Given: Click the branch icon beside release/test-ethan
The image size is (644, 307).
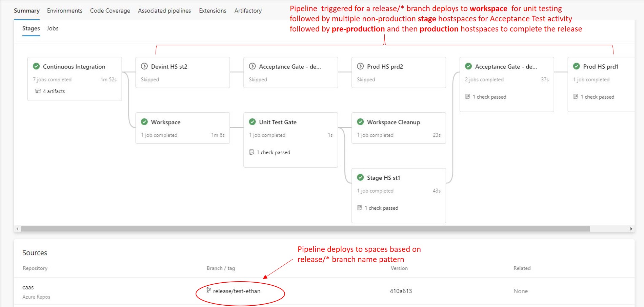Looking at the screenshot, I should tap(208, 290).
